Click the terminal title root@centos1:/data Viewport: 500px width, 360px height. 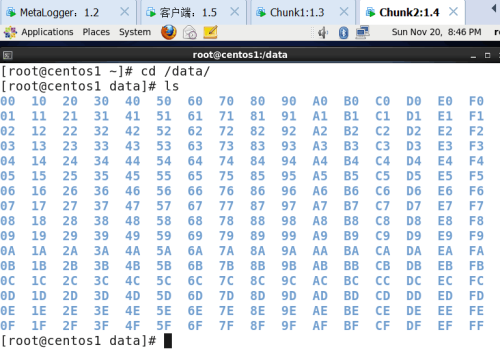[240, 55]
